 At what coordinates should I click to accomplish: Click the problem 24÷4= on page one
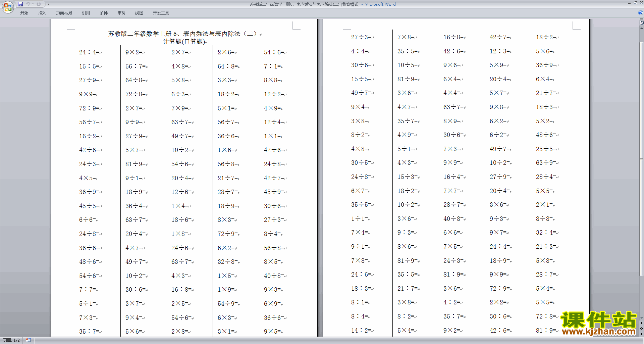[89, 52]
